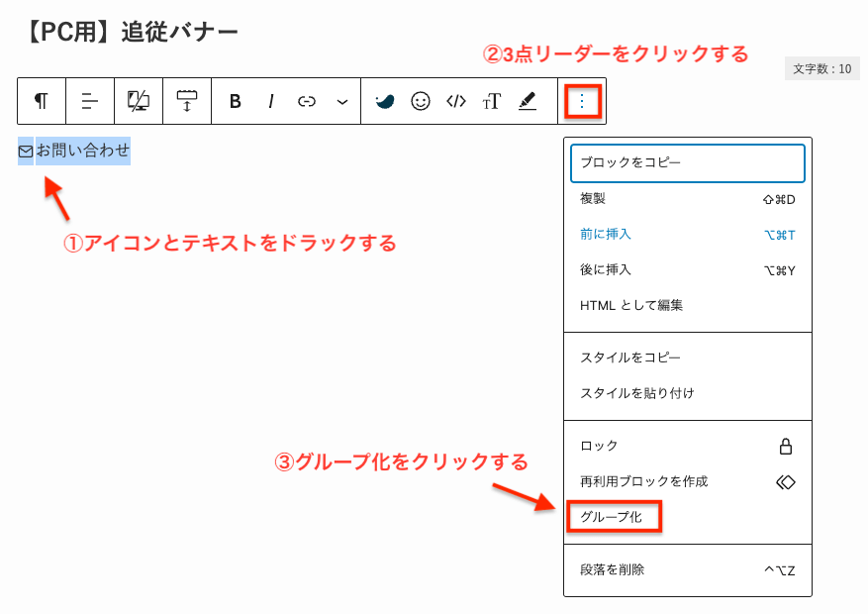
Task: Select ブロックをコピー from the menu
Action: click(x=687, y=163)
